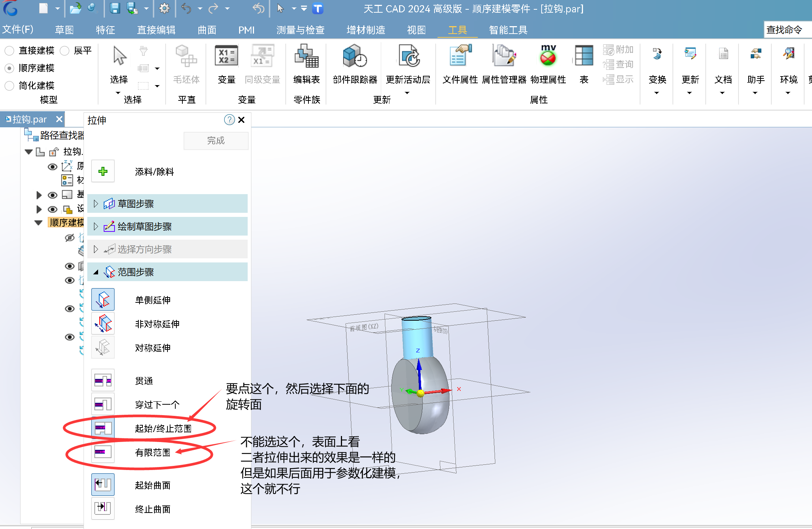Viewport: 812px width, 529px height.
Task: Click the 完成 finish button
Action: point(216,141)
